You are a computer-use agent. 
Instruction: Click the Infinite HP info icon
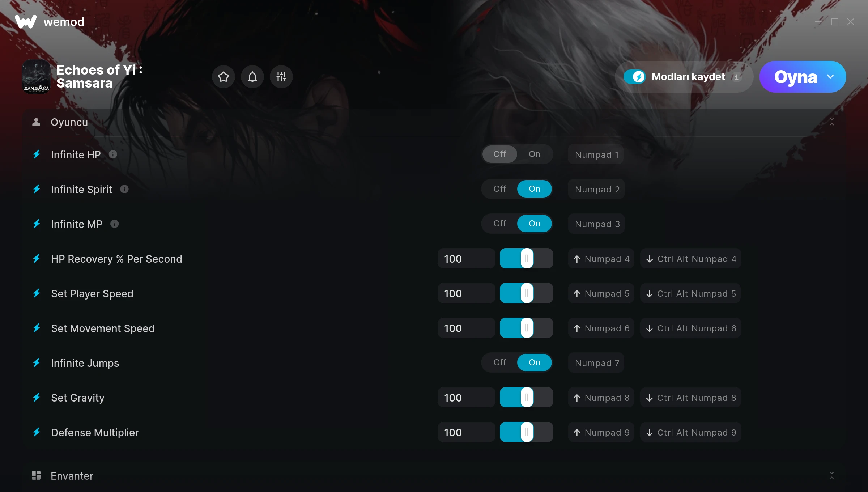click(113, 154)
